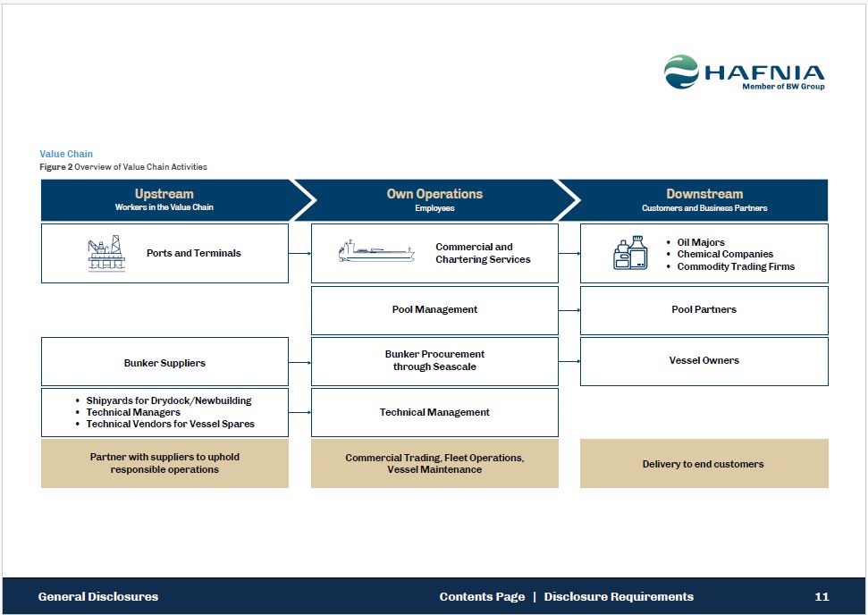
Task: Click the Value Chain heading
Action: [x=66, y=154]
